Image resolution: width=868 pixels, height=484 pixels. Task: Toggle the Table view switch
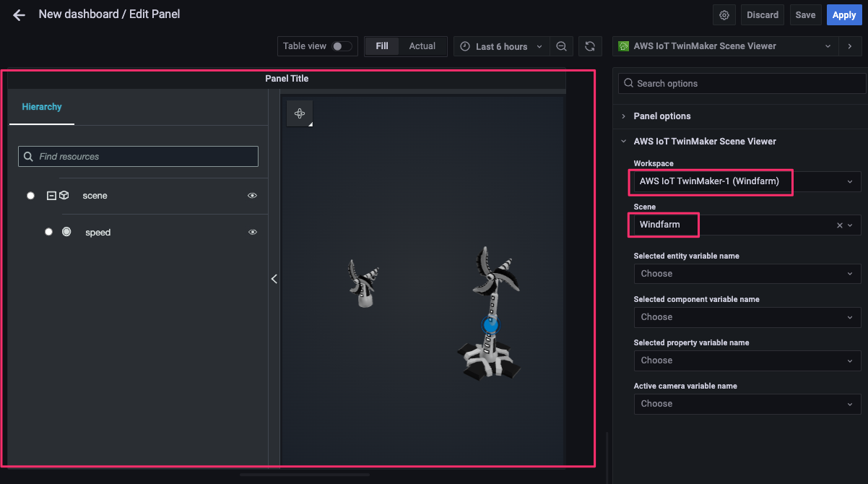click(x=342, y=46)
